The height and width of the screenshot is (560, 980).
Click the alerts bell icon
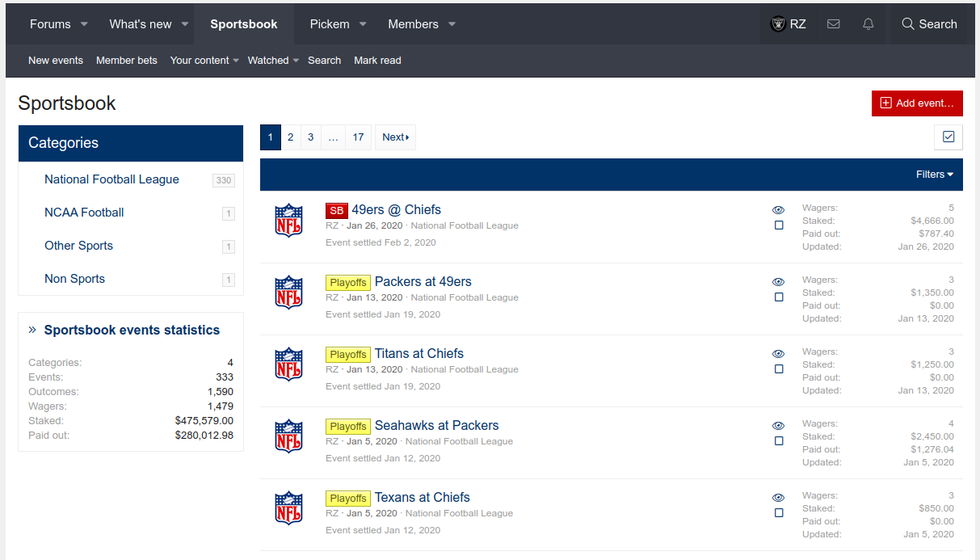(869, 24)
